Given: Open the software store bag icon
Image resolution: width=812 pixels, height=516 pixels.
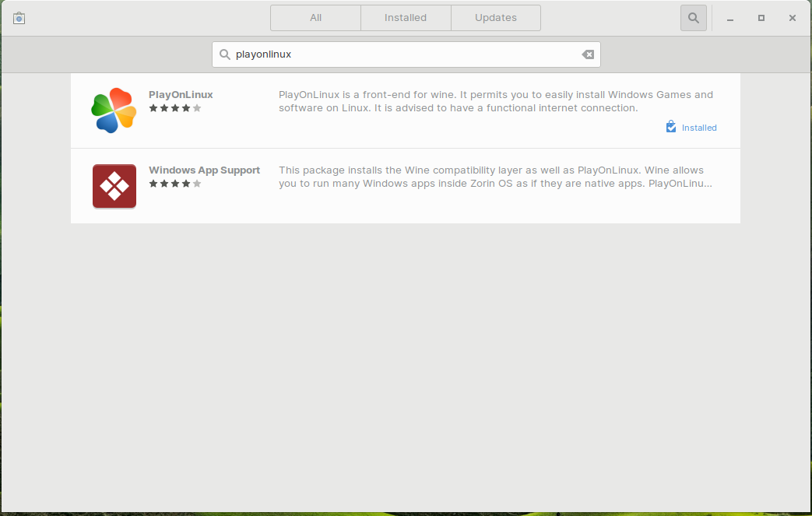Looking at the screenshot, I should click(19, 18).
